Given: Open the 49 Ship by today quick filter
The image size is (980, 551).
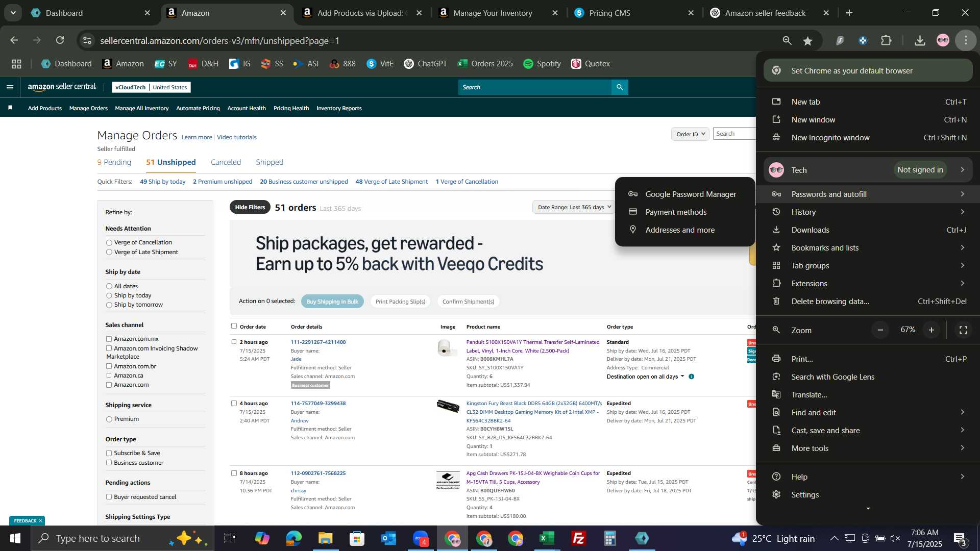Looking at the screenshot, I should 162,182.
